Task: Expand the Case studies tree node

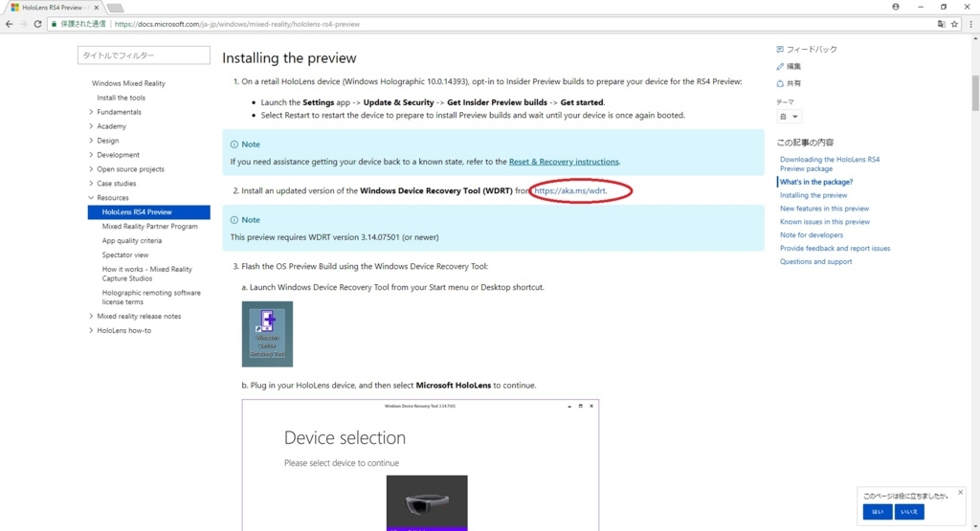Action: coord(91,184)
